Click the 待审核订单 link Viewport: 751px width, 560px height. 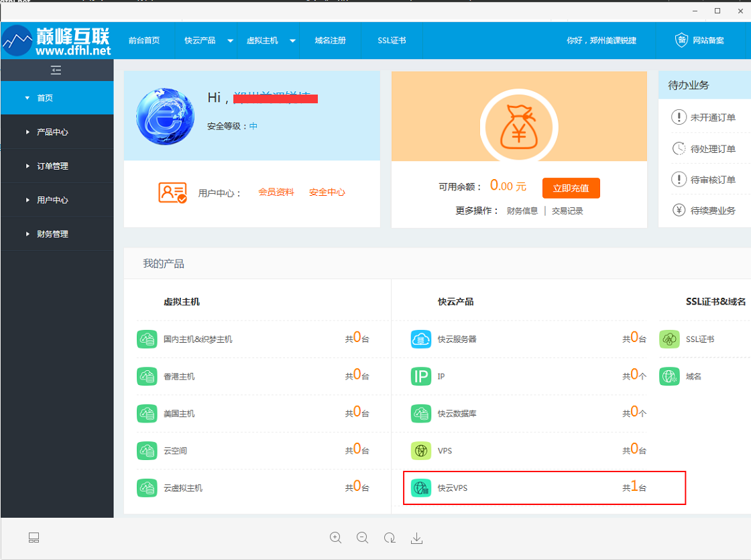(713, 180)
